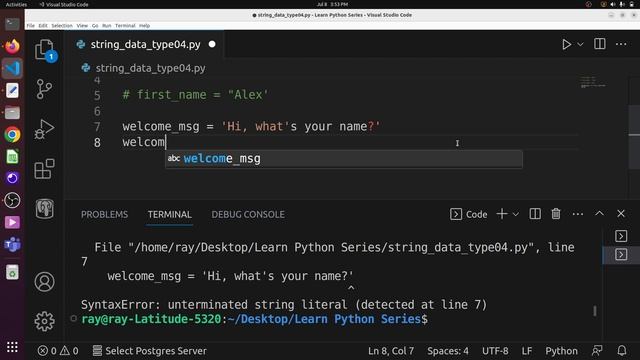Open the Accounts menu in activity bar
The width and height of the screenshot is (640, 360).
44,282
